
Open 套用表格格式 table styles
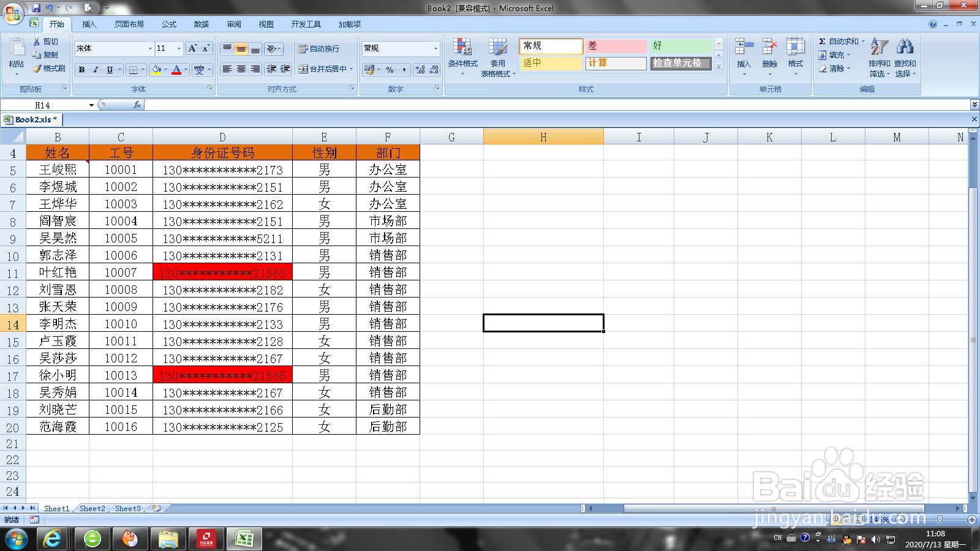tap(498, 57)
